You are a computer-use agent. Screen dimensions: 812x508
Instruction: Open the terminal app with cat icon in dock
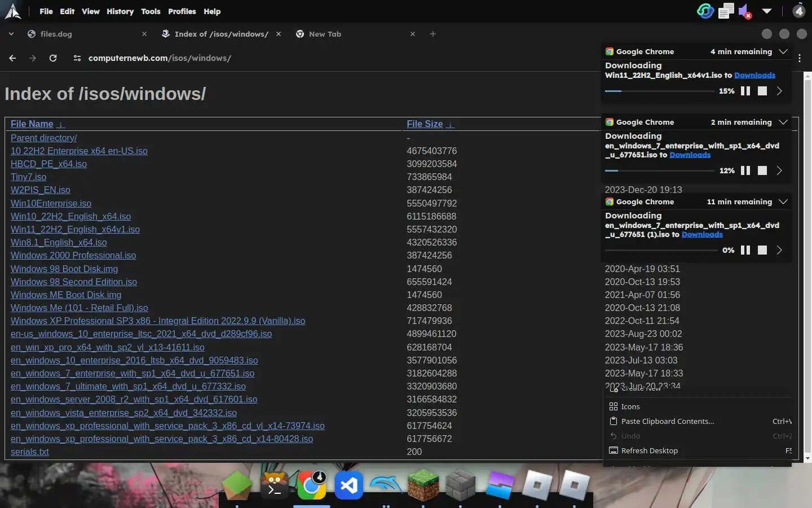274,485
